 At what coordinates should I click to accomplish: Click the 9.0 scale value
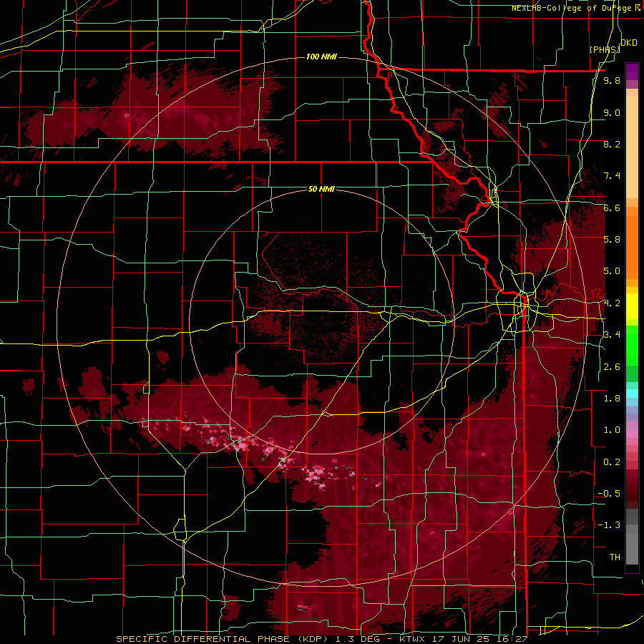coord(612,112)
